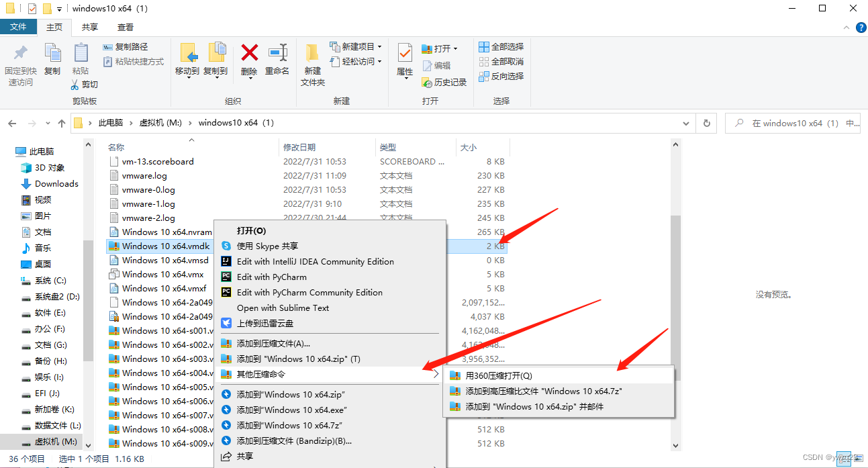Switch to large thumbnail view in status bar

pyautogui.click(x=859, y=459)
